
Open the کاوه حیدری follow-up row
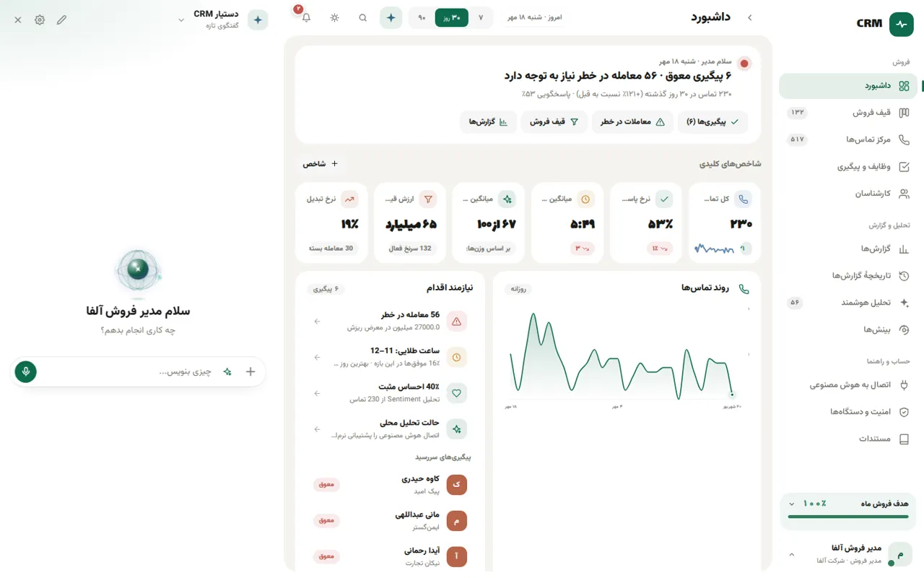click(x=390, y=484)
